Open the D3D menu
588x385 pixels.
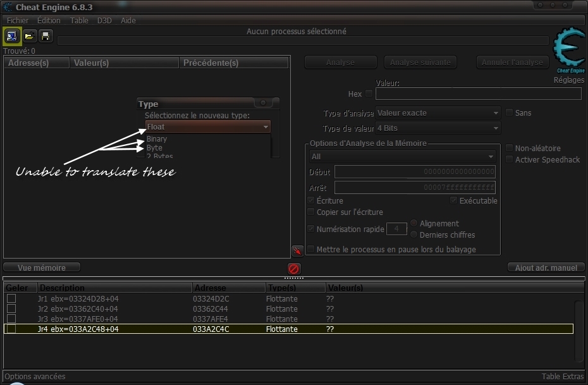coord(104,20)
